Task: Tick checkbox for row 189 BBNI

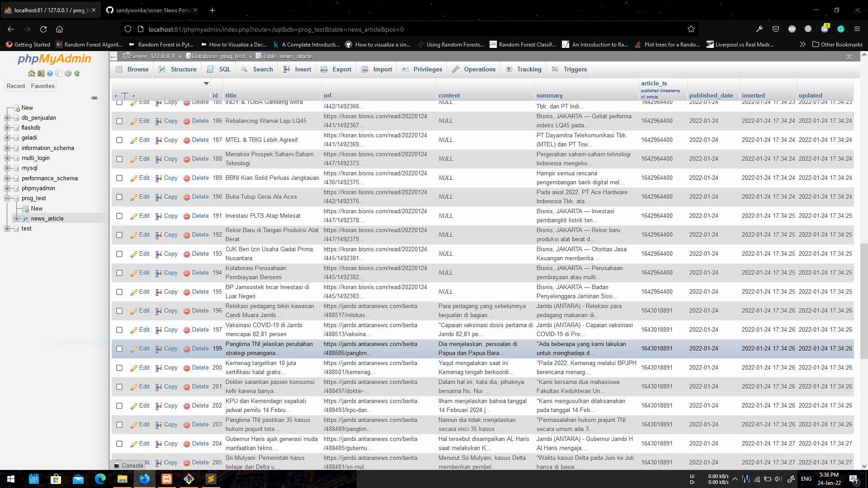Action: (119, 178)
